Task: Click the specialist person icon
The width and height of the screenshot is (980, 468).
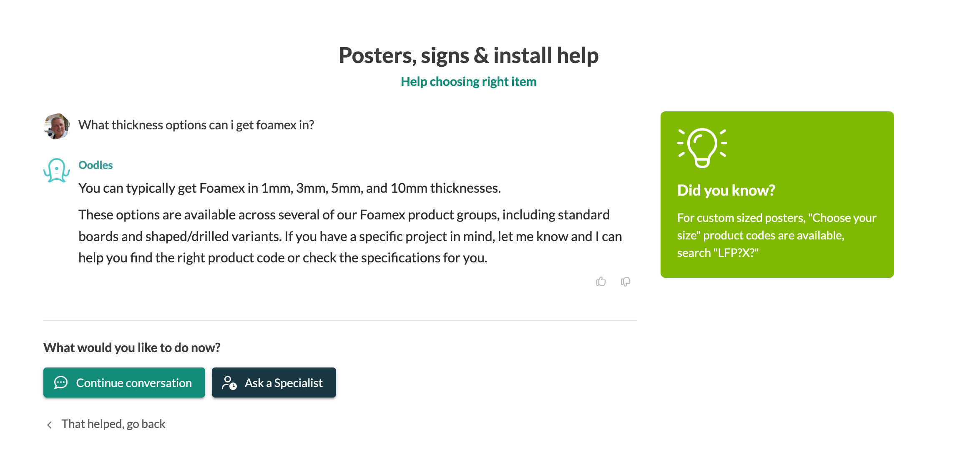Action: [x=229, y=382]
